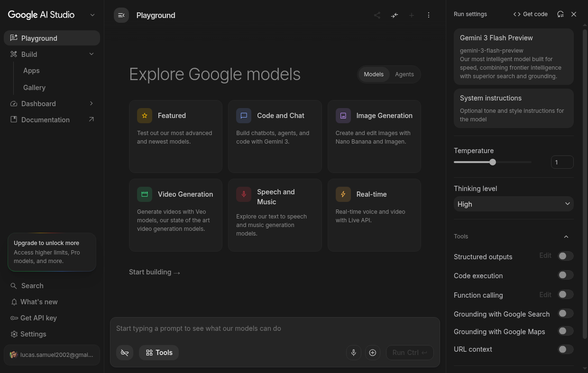Open Playground in the sidebar
The image size is (588, 373).
[52, 38]
